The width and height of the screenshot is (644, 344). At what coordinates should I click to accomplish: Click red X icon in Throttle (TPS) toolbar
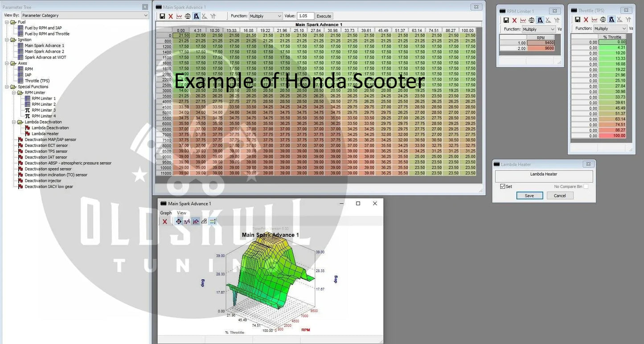point(586,20)
